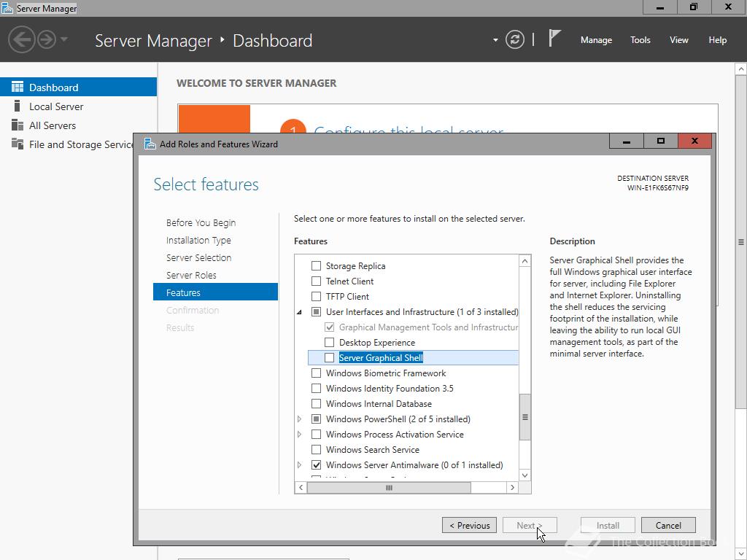
Task: Select the Windows Search Service feature label
Action: coord(373,449)
